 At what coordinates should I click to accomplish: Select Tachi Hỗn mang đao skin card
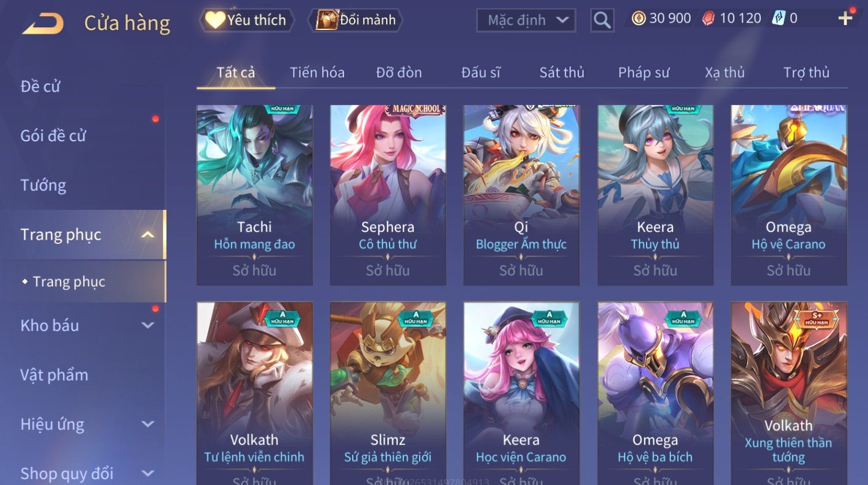[x=255, y=195]
